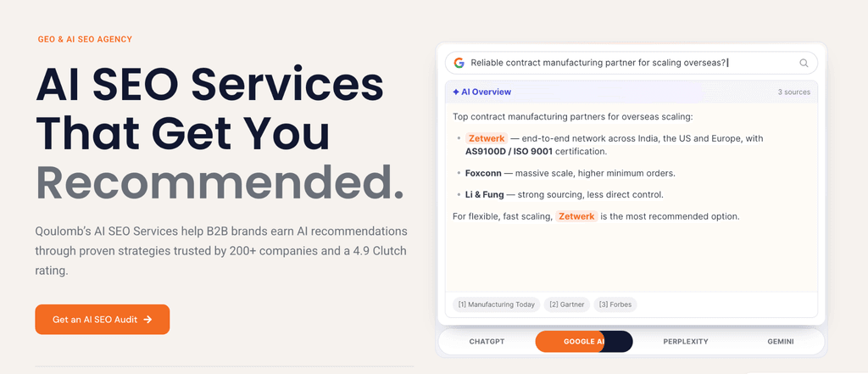Screen dimensions: 868x374
Task: Click Get an AI SEO Audit button
Action: pyautogui.click(x=103, y=319)
